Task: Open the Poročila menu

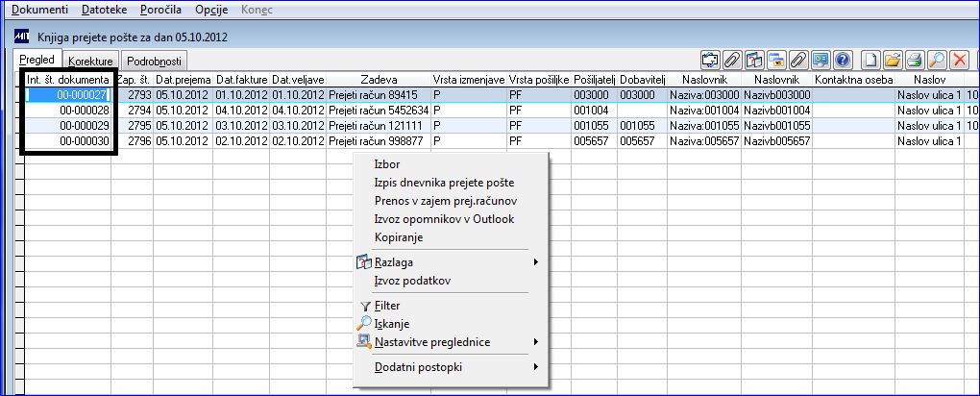Action: click(160, 10)
